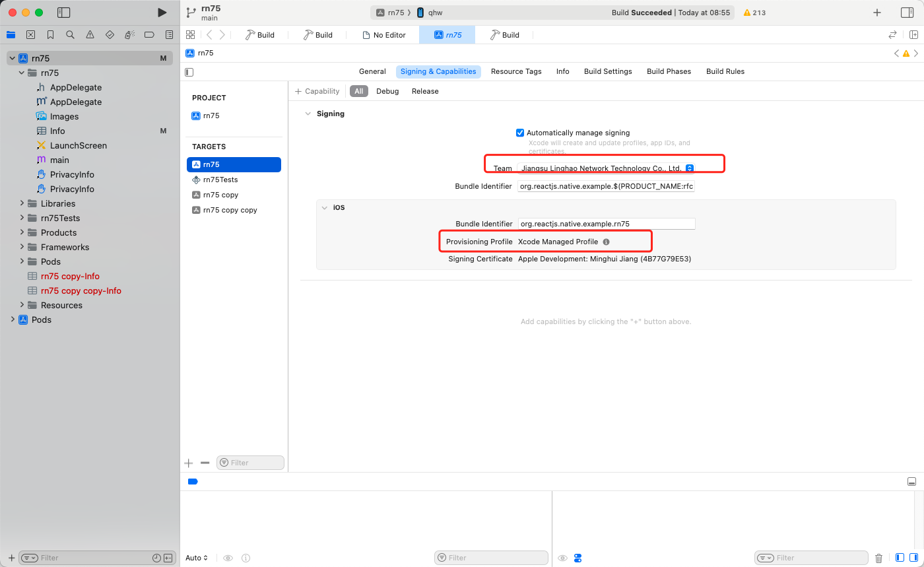Click the add Capability button
Image resolution: width=924 pixels, height=567 pixels.
coord(317,91)
